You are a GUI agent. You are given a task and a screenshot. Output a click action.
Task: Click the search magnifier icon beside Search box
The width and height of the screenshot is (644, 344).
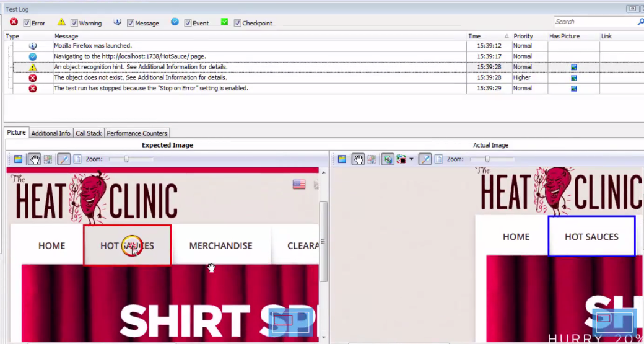[x=641, y=22]
